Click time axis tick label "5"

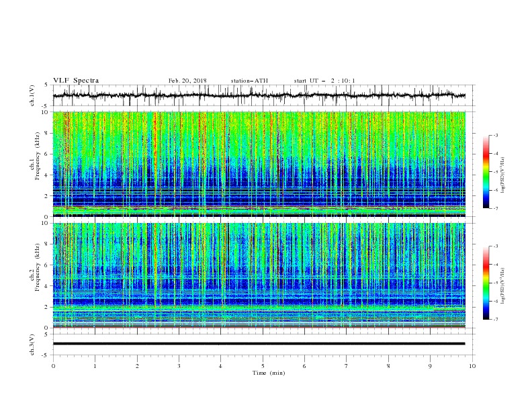263,366
